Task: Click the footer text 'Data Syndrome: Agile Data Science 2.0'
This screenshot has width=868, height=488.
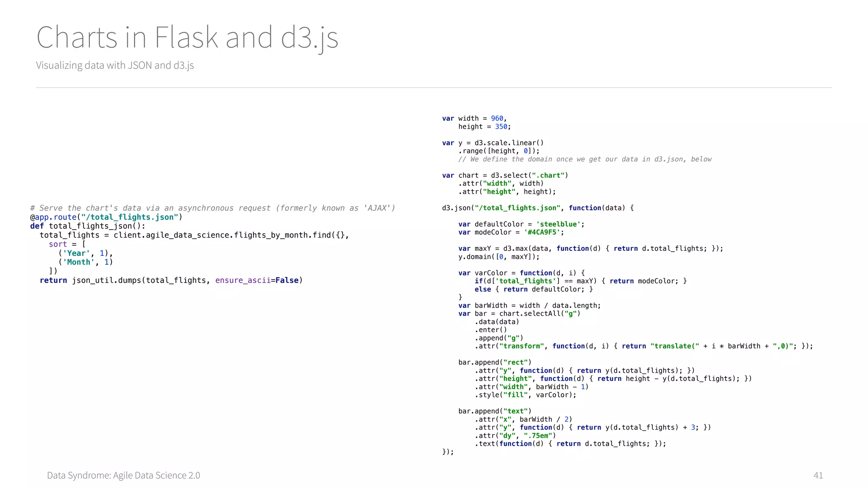Action: coord(123,475)
